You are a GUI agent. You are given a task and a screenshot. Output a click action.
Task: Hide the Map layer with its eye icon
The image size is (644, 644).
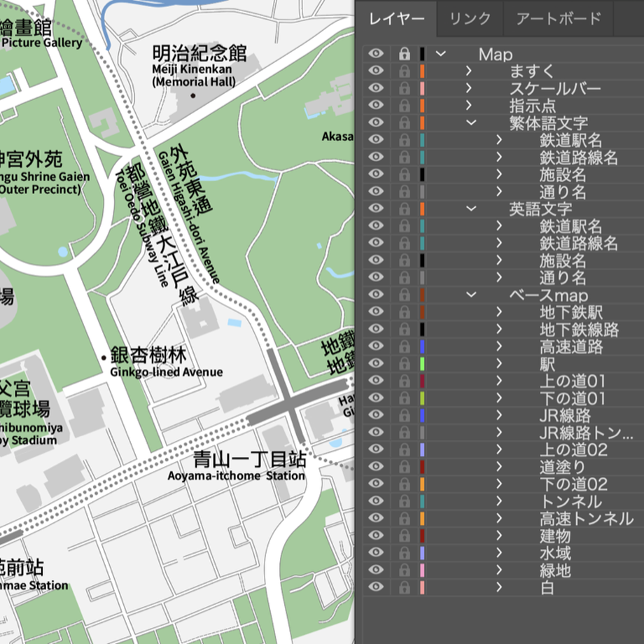click(x=376, y=54)
